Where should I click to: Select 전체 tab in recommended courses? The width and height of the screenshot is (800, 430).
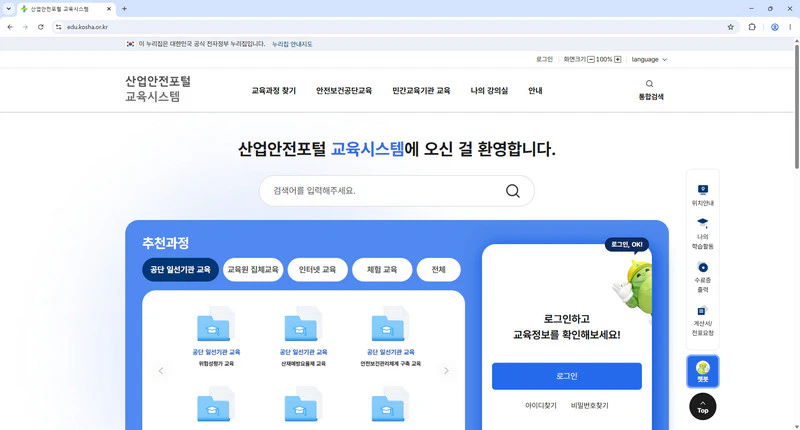[x=439, y=270]
